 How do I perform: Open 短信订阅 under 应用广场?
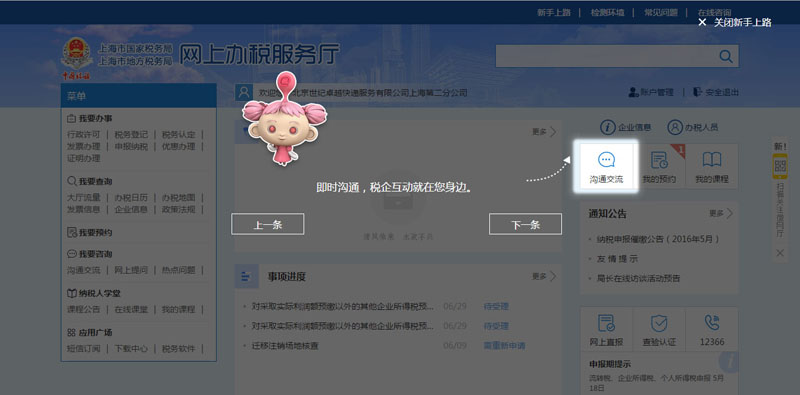(84, 349)
